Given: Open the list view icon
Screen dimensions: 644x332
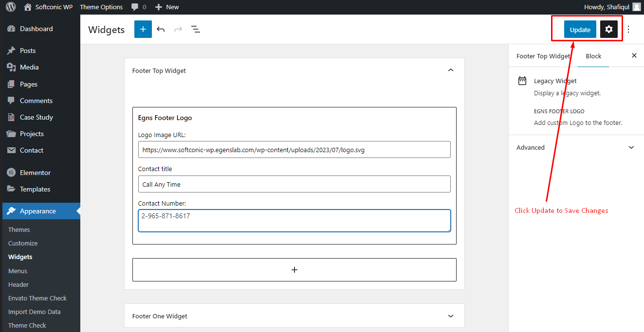Looking at the screenshot, I should 196,29.
